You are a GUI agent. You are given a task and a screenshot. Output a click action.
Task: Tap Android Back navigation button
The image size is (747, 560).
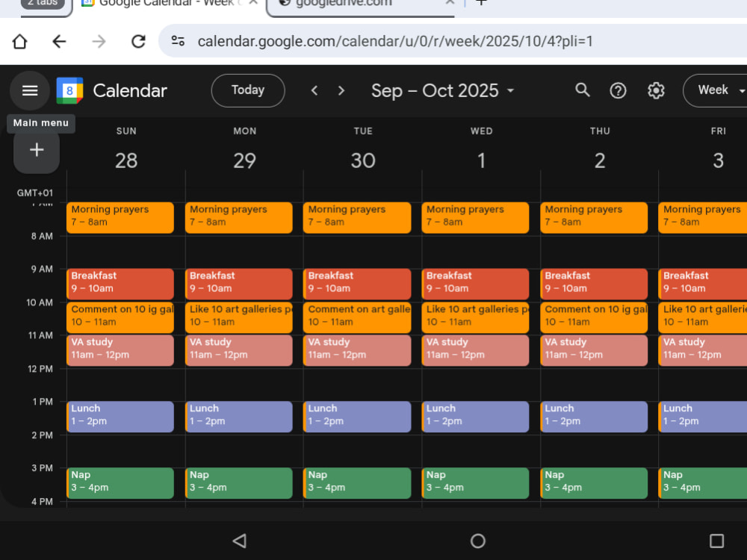pos(240,541)
